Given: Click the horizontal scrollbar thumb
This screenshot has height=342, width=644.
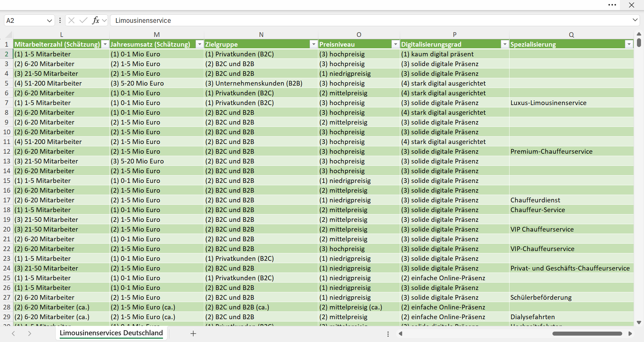Looking at the screenshot, I should point(587,334).
